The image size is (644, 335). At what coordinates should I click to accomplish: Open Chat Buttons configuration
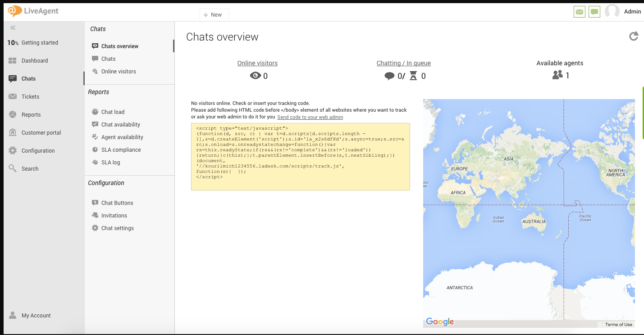click(x=117, y=203)
